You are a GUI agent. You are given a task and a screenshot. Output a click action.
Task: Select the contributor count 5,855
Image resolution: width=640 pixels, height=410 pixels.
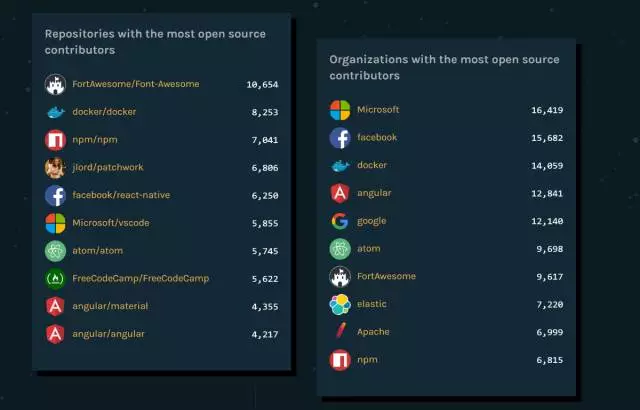tap(265, 223)
